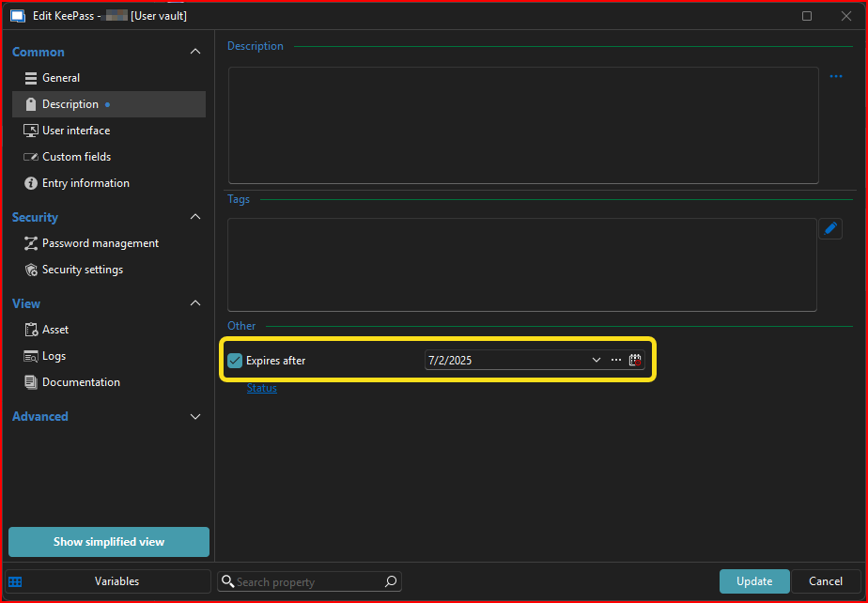Click Show simplified view button

point(109,542)
